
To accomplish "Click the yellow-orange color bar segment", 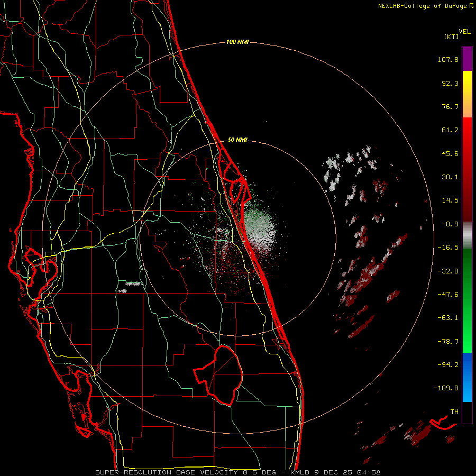I will tap(467, 94).
